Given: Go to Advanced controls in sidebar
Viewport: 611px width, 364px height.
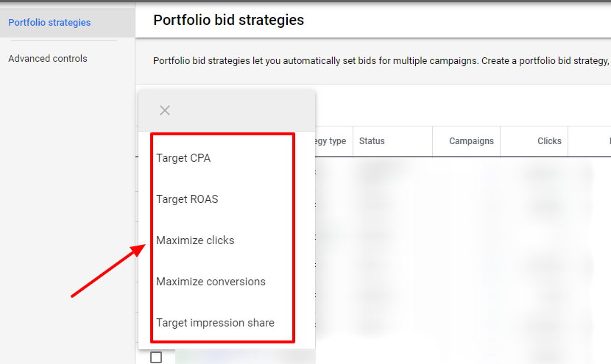Looking at the screenshot, I should pos(48,59).
